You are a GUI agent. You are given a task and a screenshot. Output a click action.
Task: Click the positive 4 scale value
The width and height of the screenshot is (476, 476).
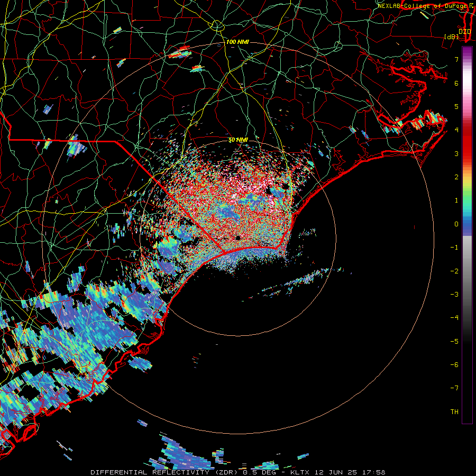(456, 130)
